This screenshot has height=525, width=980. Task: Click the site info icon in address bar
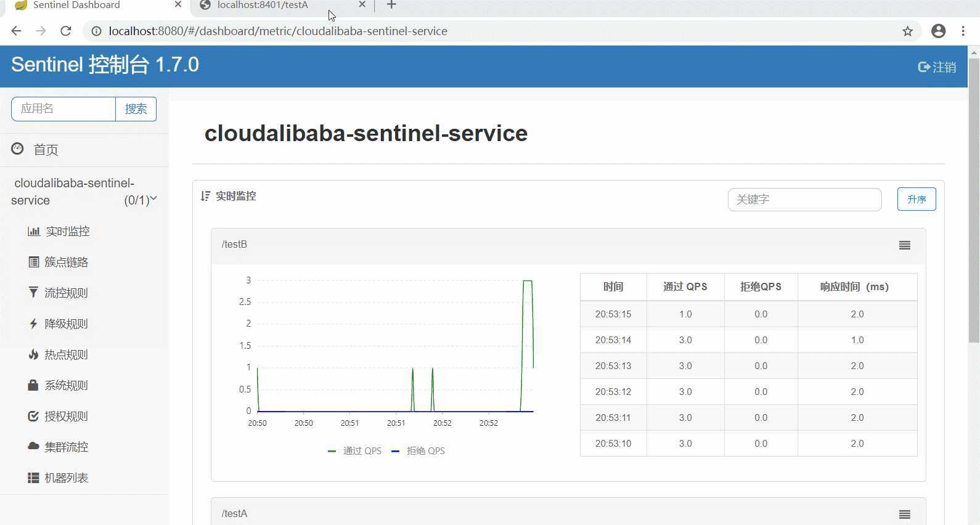click(96, 31)
